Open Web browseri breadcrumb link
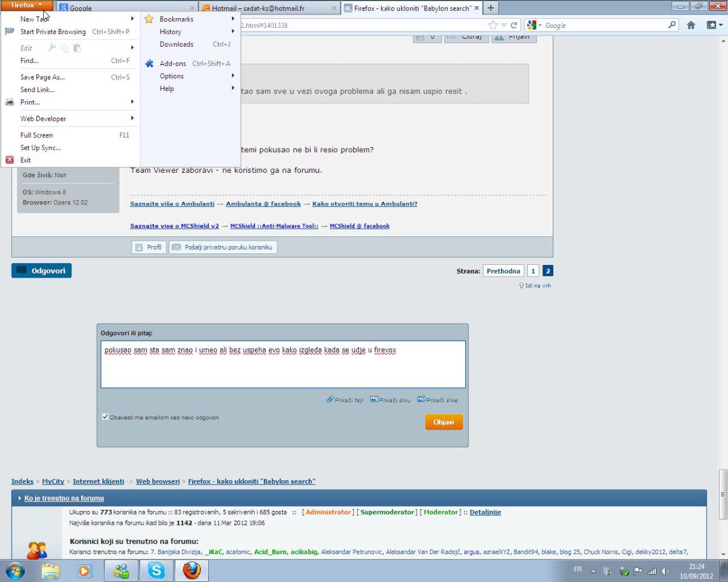728x582 pixels. pyautogui.click(x=158, y=481)
